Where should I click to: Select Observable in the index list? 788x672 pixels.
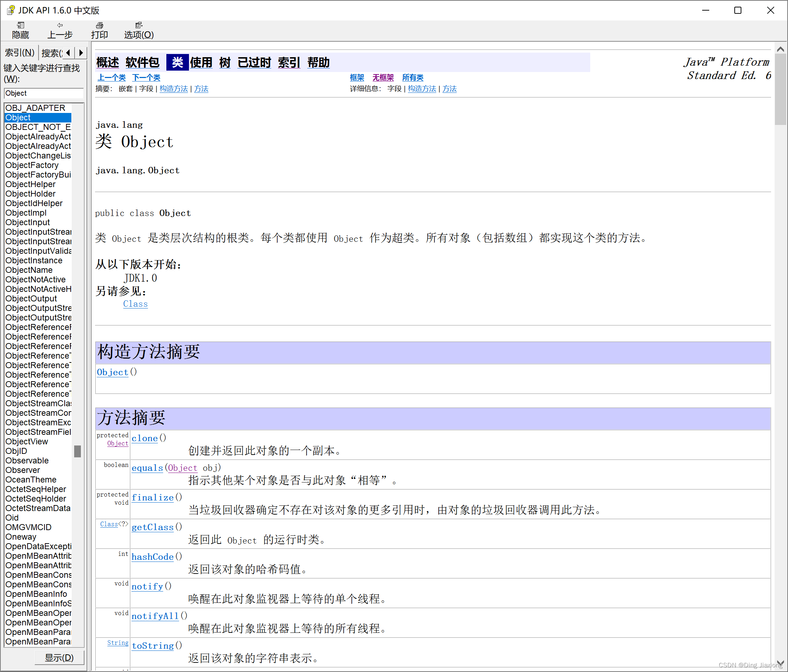(x=27, y=460)
